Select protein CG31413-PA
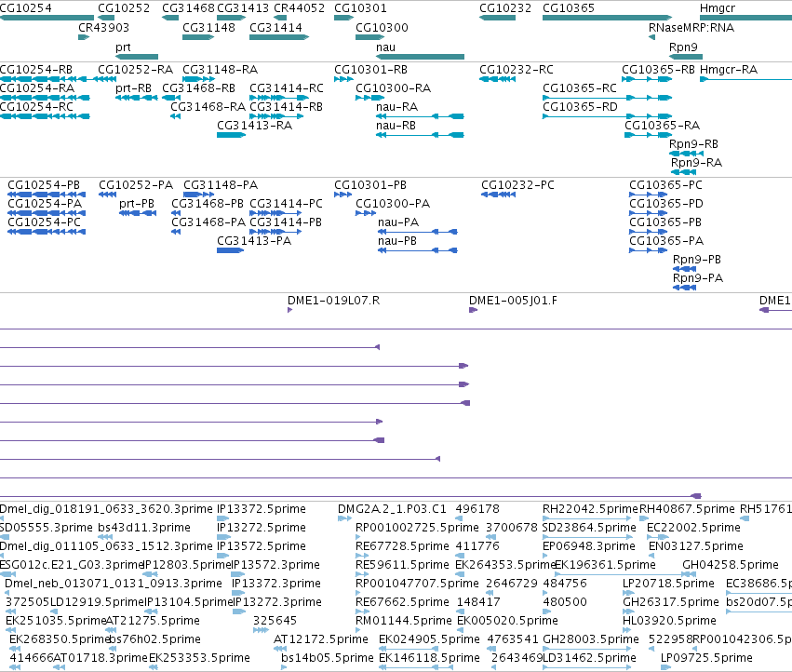Image resolution: width=792 pixels, height=672 pixels. pyautogui.click(x=254, y=241)
